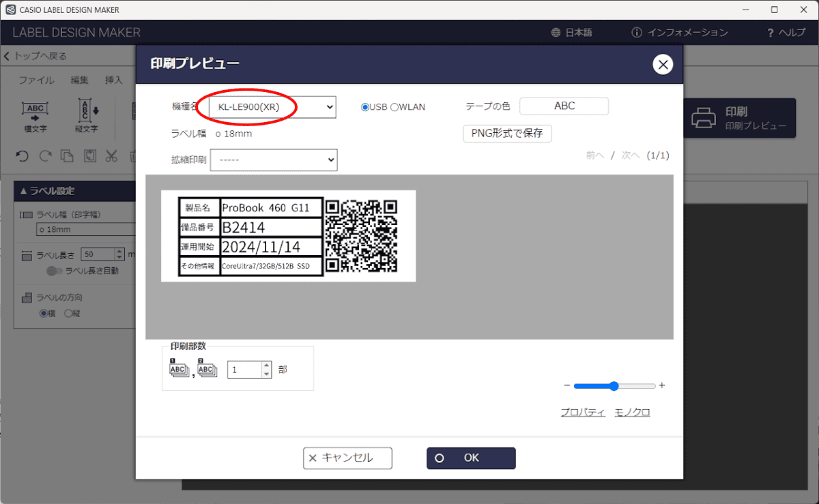
Task: Select the 横 orientation radio button
Action: pos(43,314)
